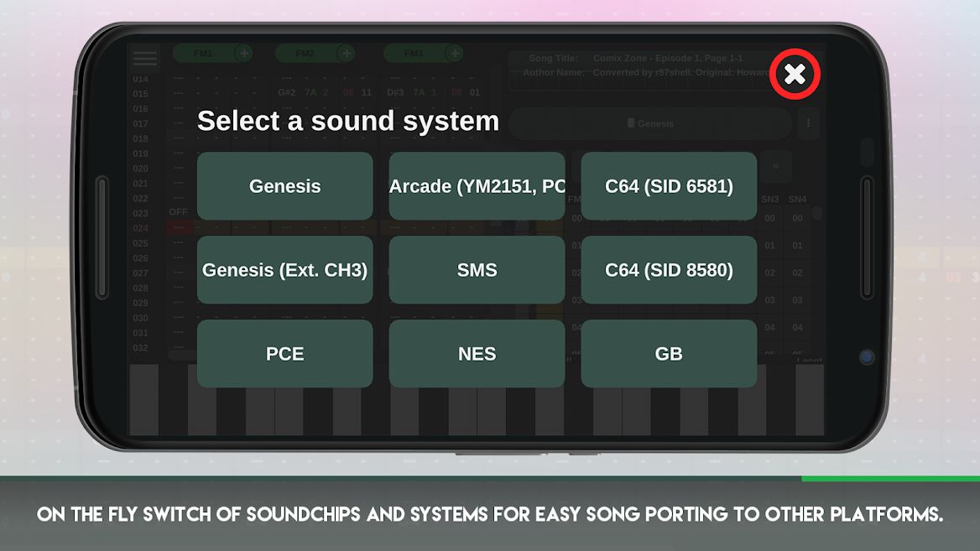Choose C64 (SID 8580) option

[x=669, y=270]
